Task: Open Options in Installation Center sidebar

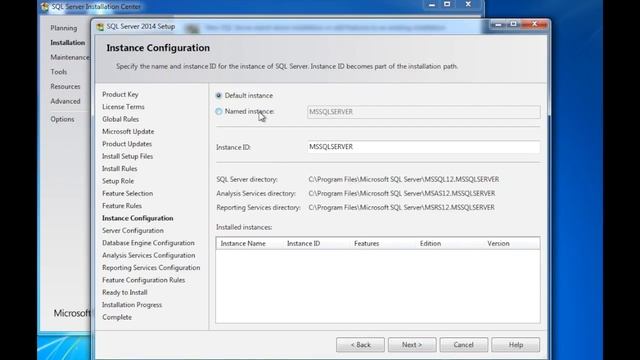Action: pos(62,119)
